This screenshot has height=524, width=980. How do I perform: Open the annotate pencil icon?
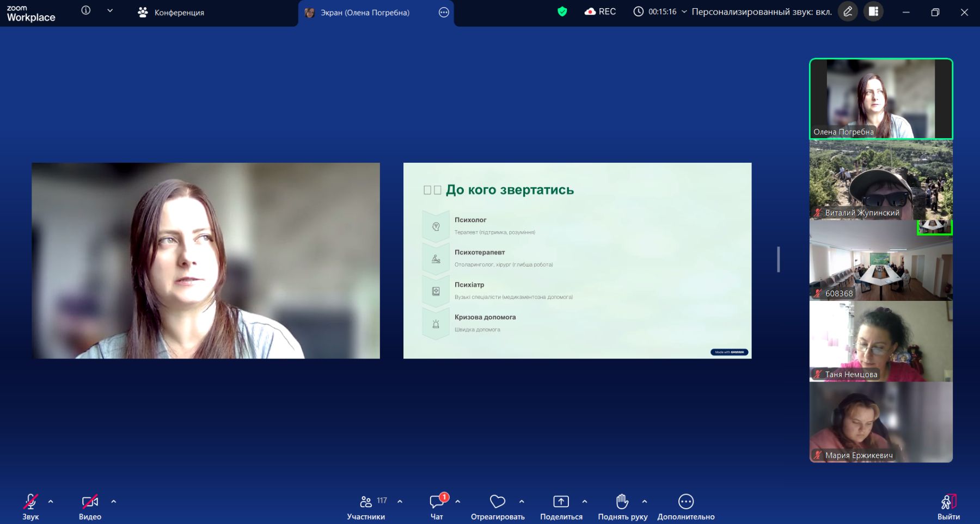coord(848,11)
